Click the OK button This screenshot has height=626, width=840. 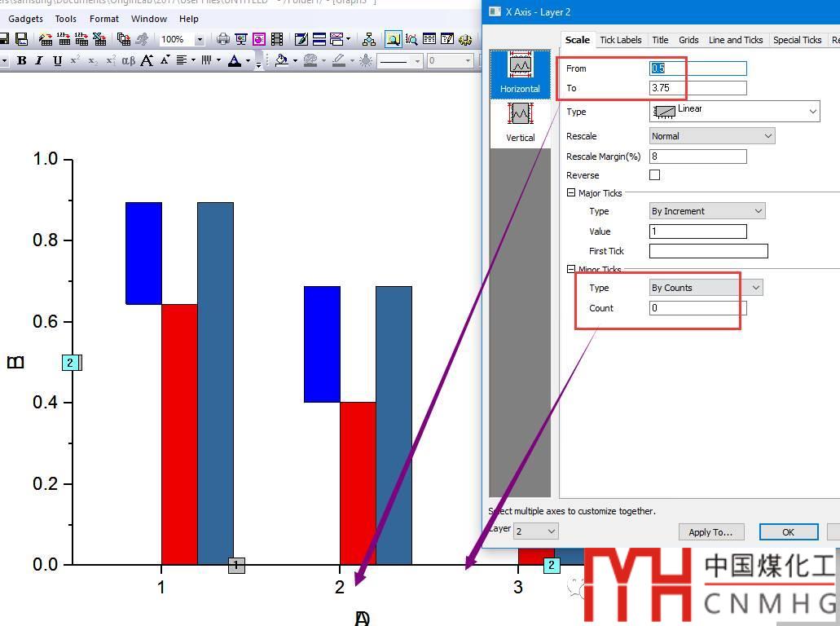coord(788,532)
